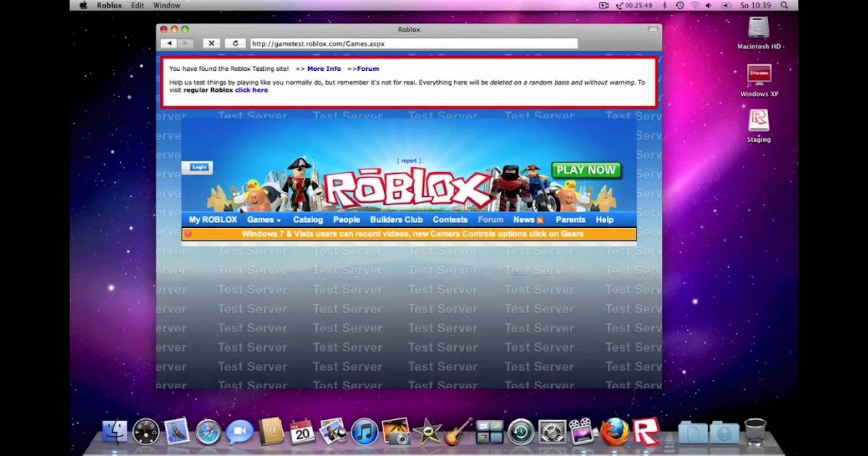Screen dimensions: 868x456
Task: Open the Parents nav tab
Action: point(571,219)
